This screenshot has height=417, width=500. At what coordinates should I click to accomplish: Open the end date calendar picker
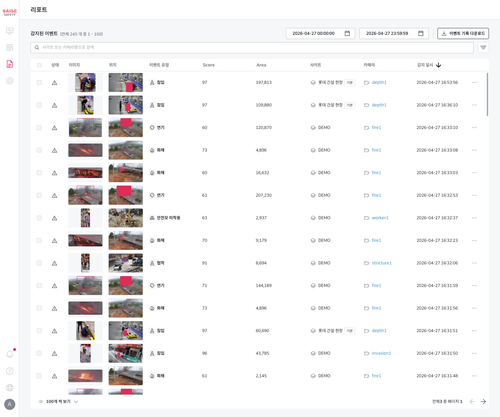click(x=421, y=33)
